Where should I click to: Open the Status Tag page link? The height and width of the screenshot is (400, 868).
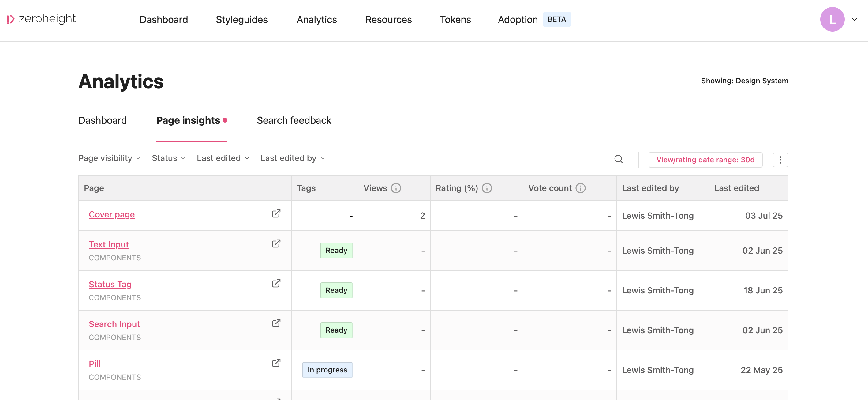click(x=110, y=284)
